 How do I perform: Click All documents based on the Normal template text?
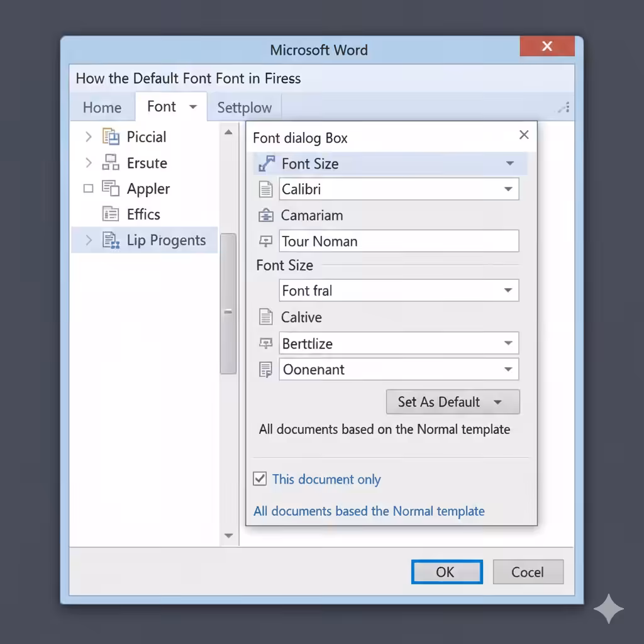pyautogui.click(x=384, y=429)
